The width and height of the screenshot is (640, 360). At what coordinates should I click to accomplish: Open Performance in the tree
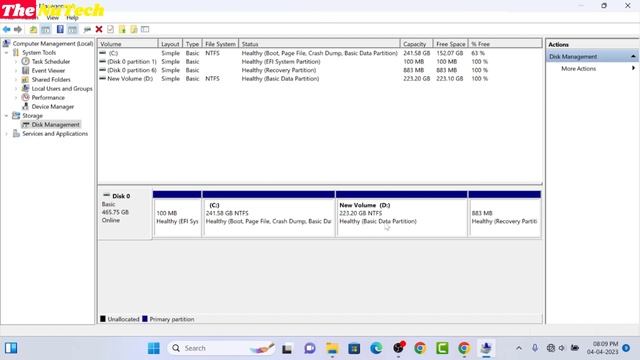[x=48, y=97]
